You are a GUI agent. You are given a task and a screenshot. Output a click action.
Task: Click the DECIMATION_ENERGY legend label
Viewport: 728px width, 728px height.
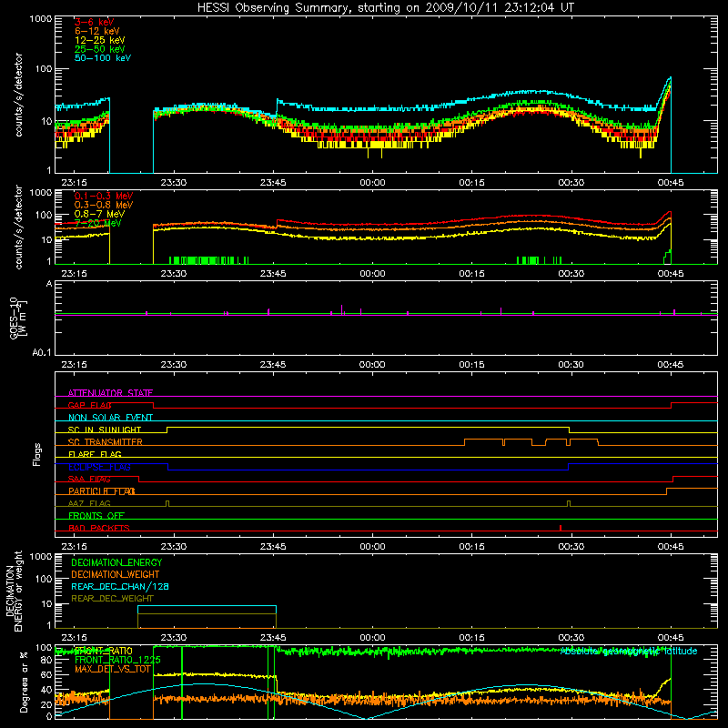point(116,562)
